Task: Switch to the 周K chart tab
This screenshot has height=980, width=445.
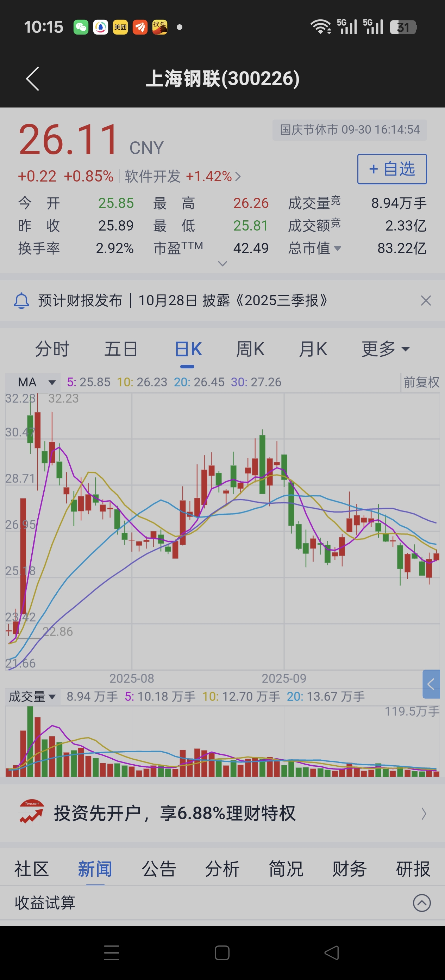Action: click(250, 349)
